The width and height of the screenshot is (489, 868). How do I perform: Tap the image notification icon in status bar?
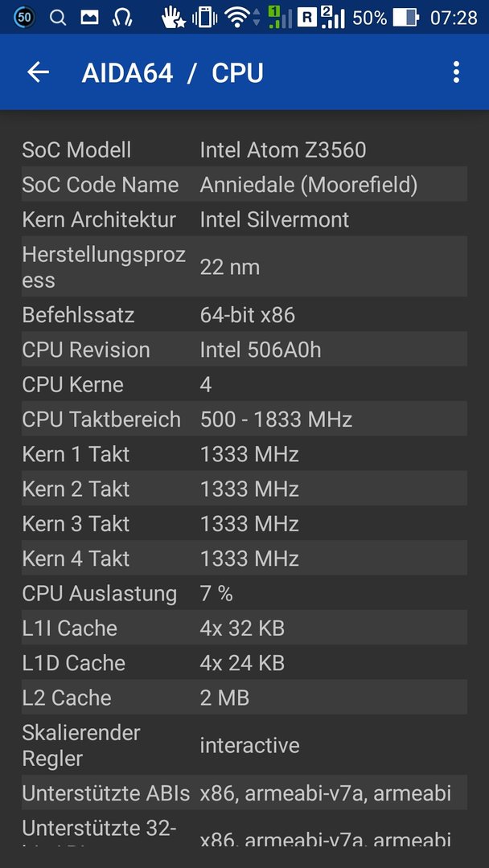(89, 18)
